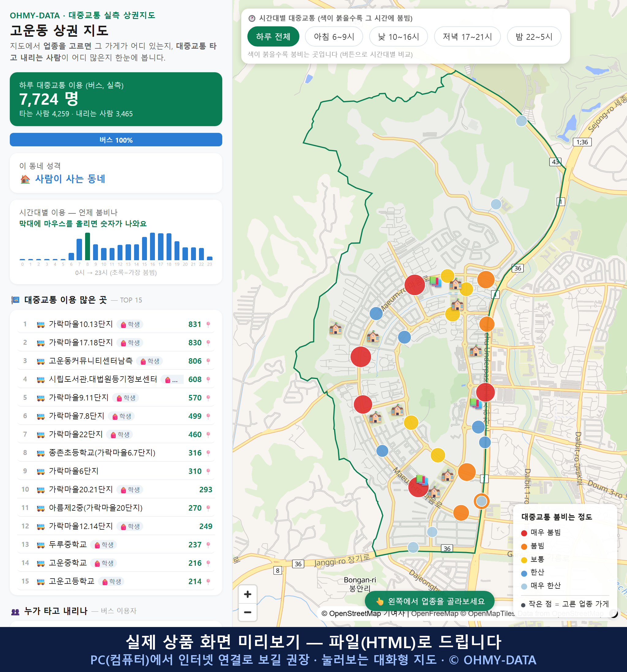Click the 학생 tag on 가락마을17.18단지

pos(130,342)
